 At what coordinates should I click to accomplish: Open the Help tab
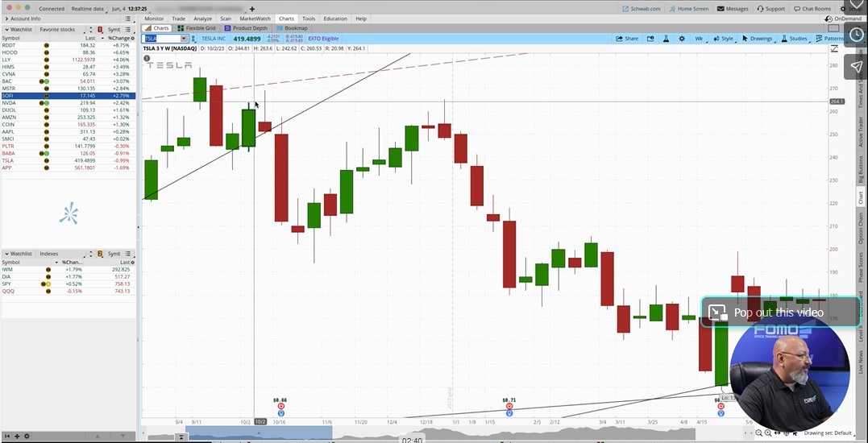361,19
